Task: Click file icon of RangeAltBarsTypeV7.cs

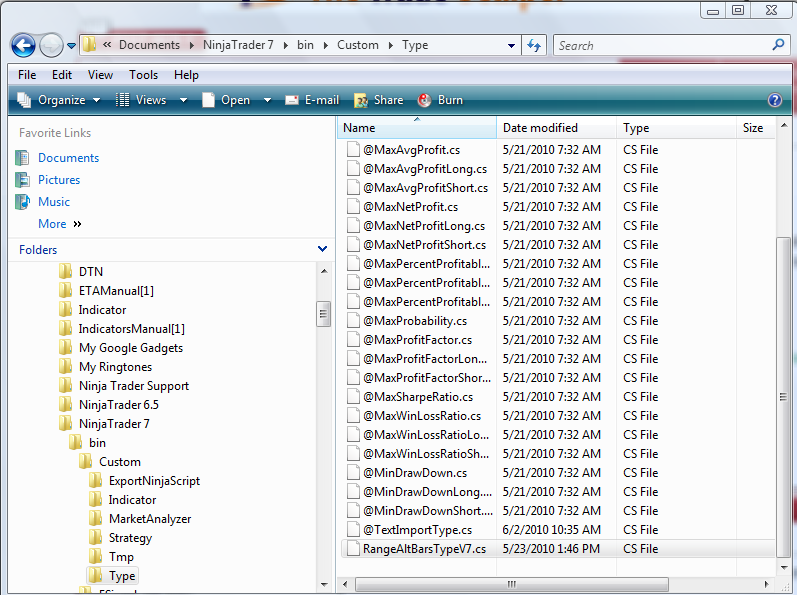Action: click(353, 549)
